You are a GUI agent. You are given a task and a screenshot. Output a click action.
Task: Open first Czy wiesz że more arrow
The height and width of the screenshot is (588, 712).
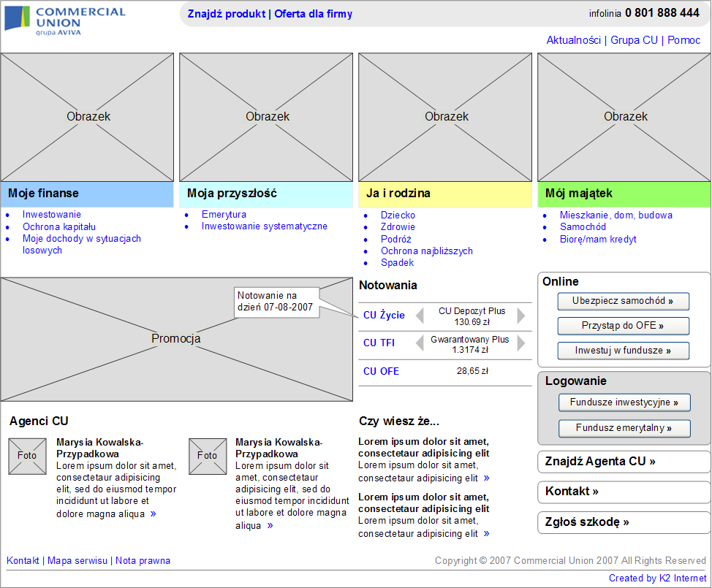487,478
